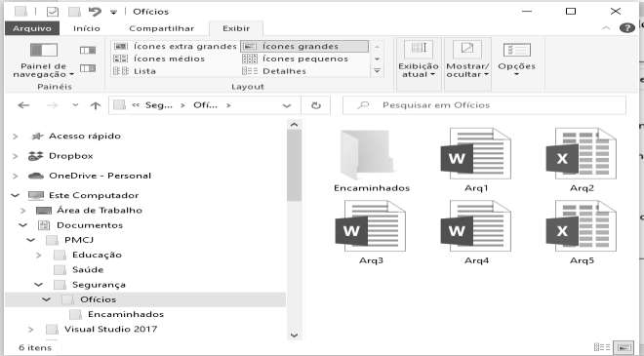Expand the Visual Studio 2017 node
Screen dimensions: 644x356
pyautogui.click(x=31, y=330)
